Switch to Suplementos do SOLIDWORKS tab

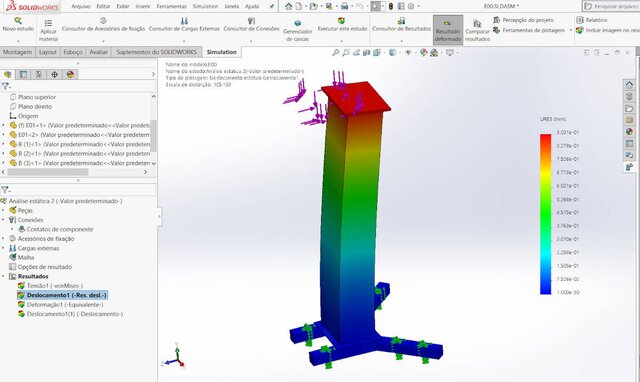coord(157,52)
